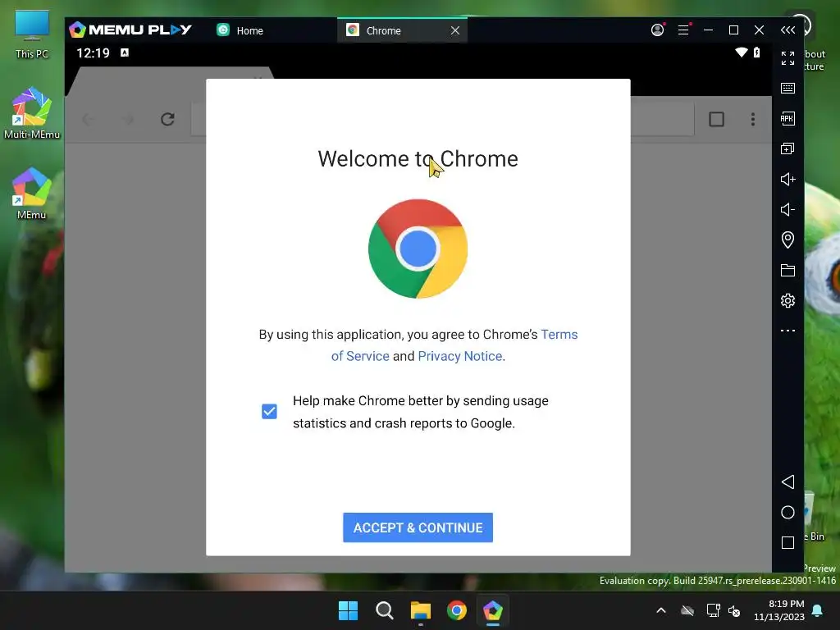The image size is (840, 630).
Task: Collapse the MEmu sidebar with the triple chevron
Action: tap(787, 30)
